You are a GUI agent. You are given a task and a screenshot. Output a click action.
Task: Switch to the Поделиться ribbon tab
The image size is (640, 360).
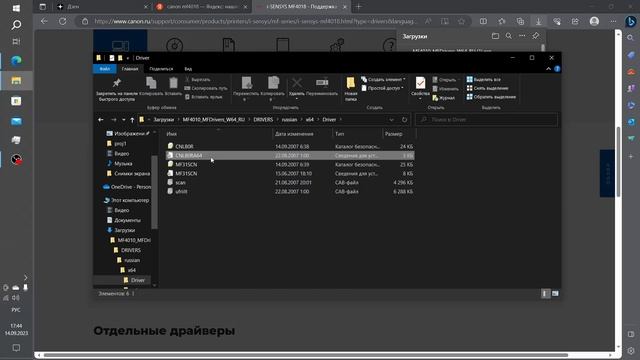161,69
